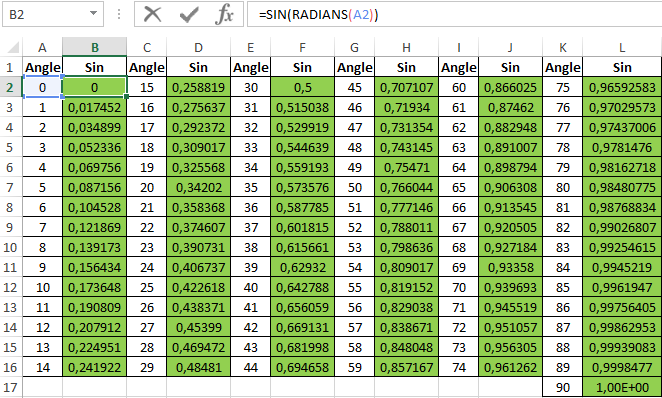Screen dimensions: 662x398
Task: Click cell with value 0,9945219
Action: (x=622, y=267)
